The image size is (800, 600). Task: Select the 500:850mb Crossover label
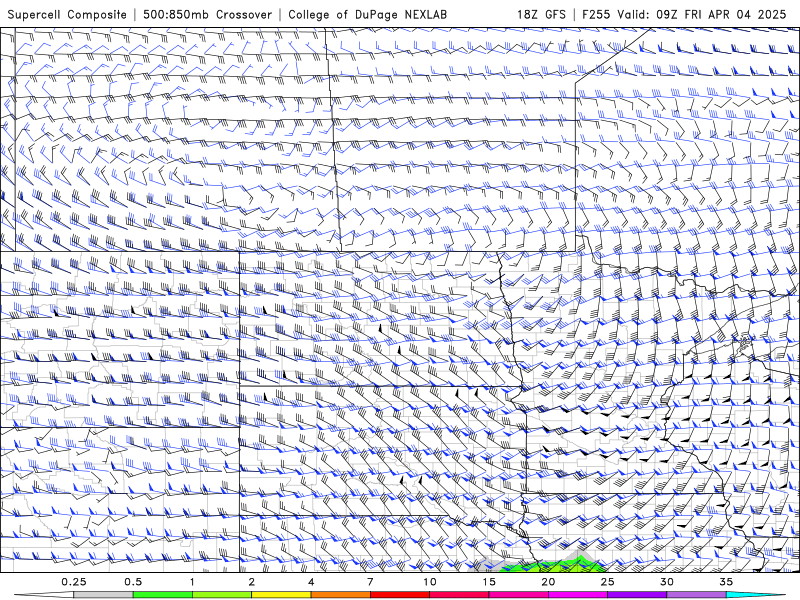tap(207, 14)
